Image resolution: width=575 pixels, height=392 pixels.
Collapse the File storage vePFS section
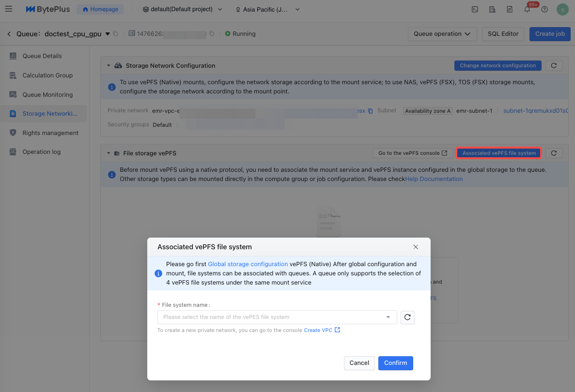click(x=109, y=153)
